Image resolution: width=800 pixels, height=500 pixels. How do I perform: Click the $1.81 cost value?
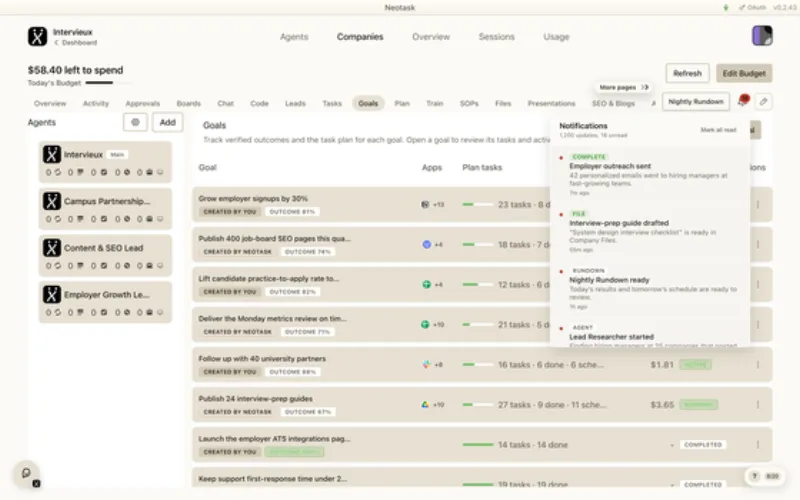662,365
